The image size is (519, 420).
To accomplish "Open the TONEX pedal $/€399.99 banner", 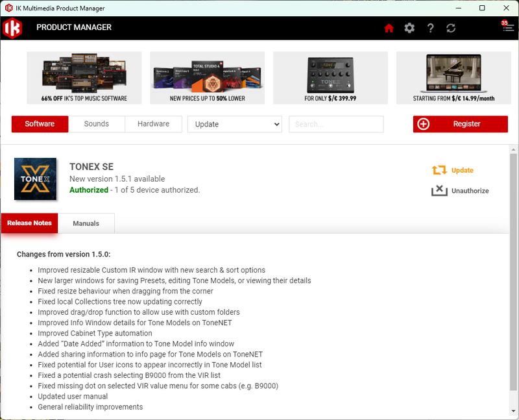I will pyautogui.click(x=330, y=78).
